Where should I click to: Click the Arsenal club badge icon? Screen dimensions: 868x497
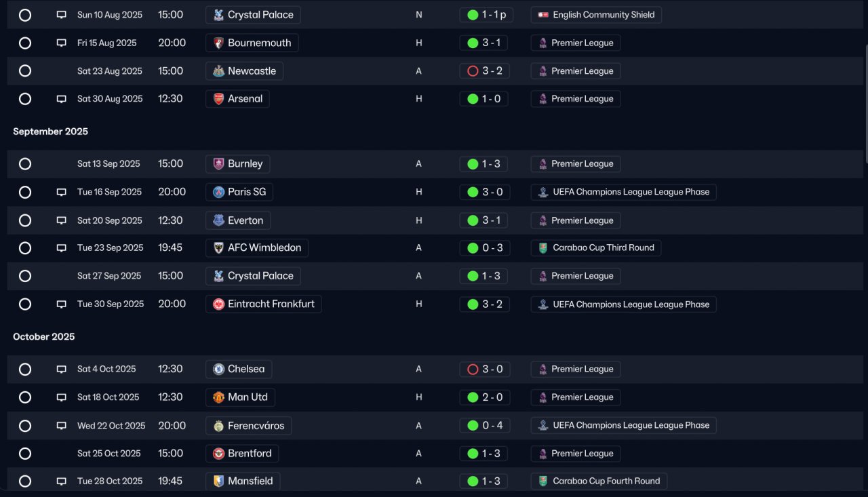218,99
